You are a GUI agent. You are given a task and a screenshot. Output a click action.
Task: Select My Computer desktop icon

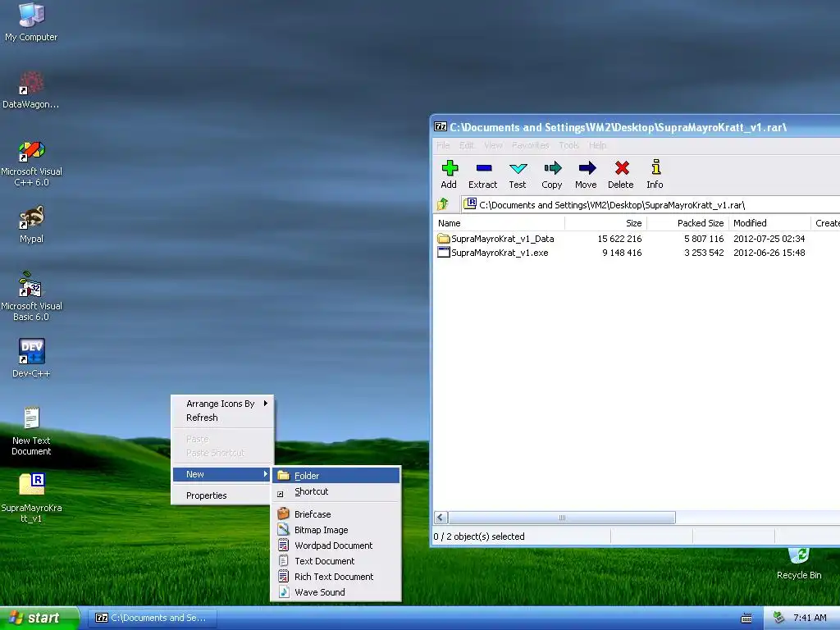tap(31, 21)
